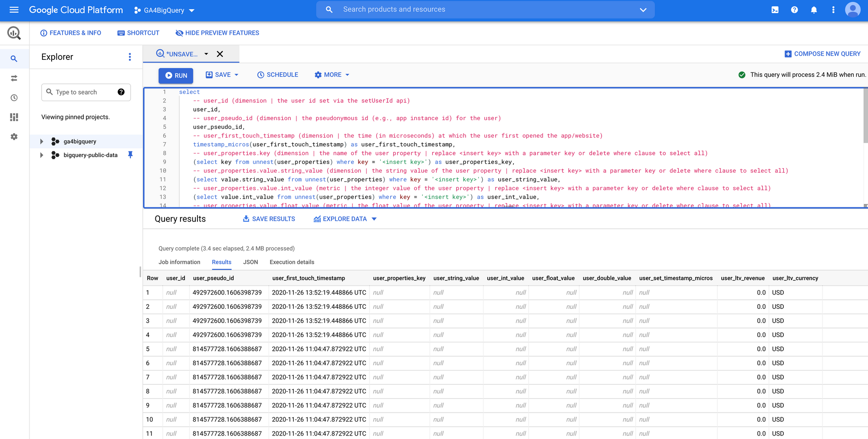Select the SQL workspace search icon in sidebar
868x439 pixels.
[x=14, y=59]
